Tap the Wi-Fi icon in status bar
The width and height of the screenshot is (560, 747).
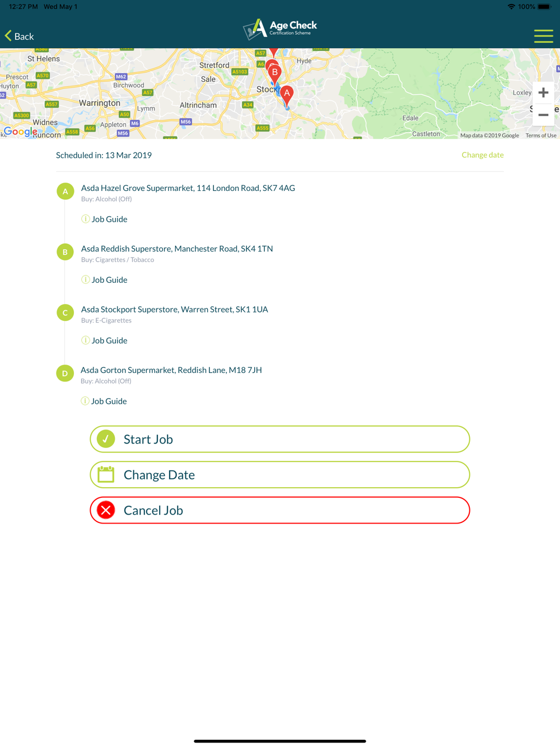[x=511, y=7]
